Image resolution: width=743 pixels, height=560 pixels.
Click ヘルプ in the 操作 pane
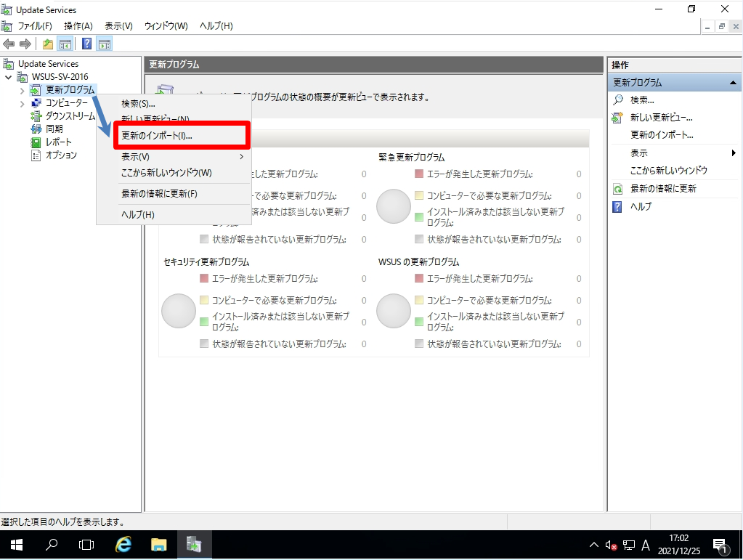click(x=641, y=206)
